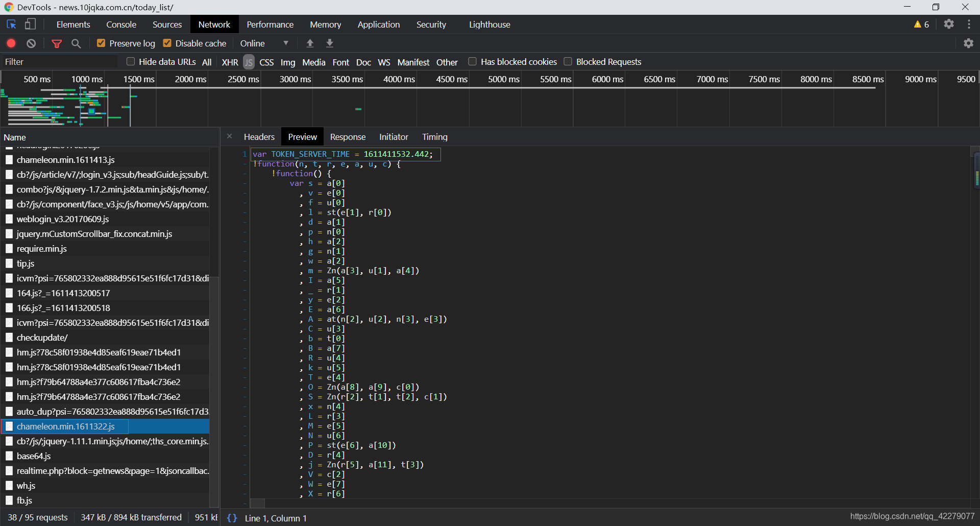Open the Online throttling dropdown

pos(264,43)
